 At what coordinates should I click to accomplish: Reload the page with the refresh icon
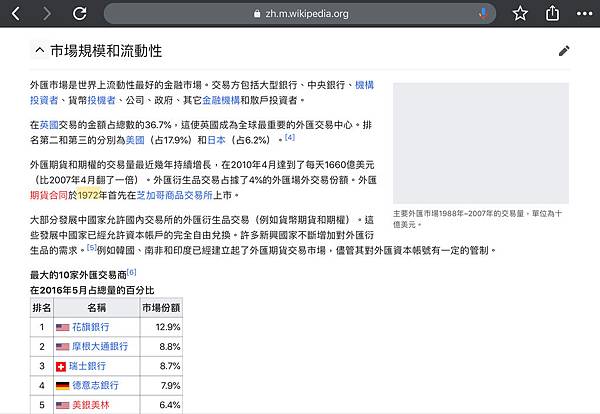[80, 14]
